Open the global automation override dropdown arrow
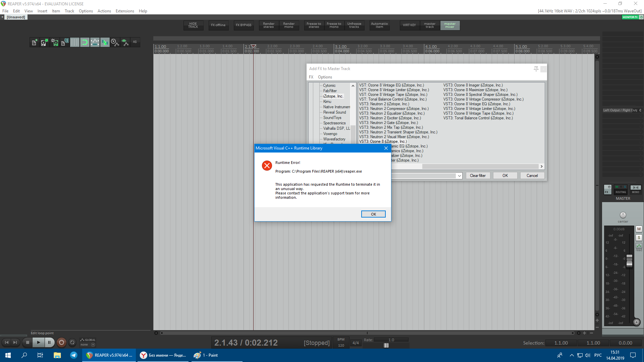Screen dimensions: 644x362 (93, 345)
